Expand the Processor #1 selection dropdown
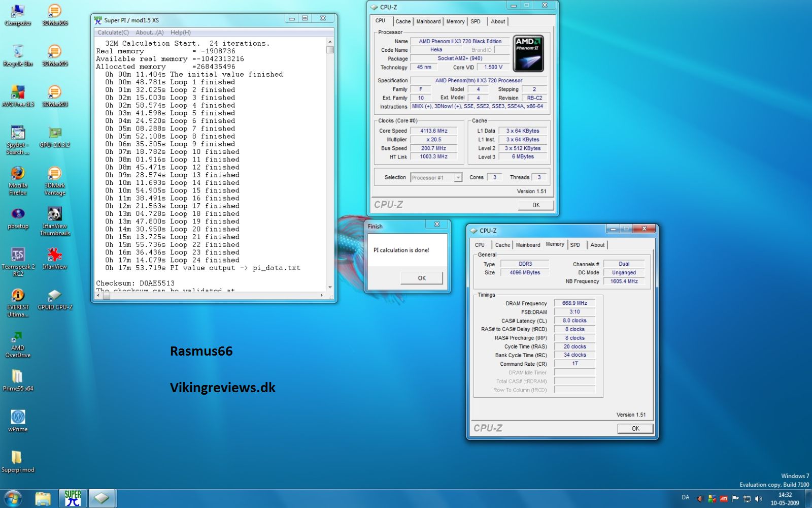This screenshot has height=508, width=812. point(458,178)
